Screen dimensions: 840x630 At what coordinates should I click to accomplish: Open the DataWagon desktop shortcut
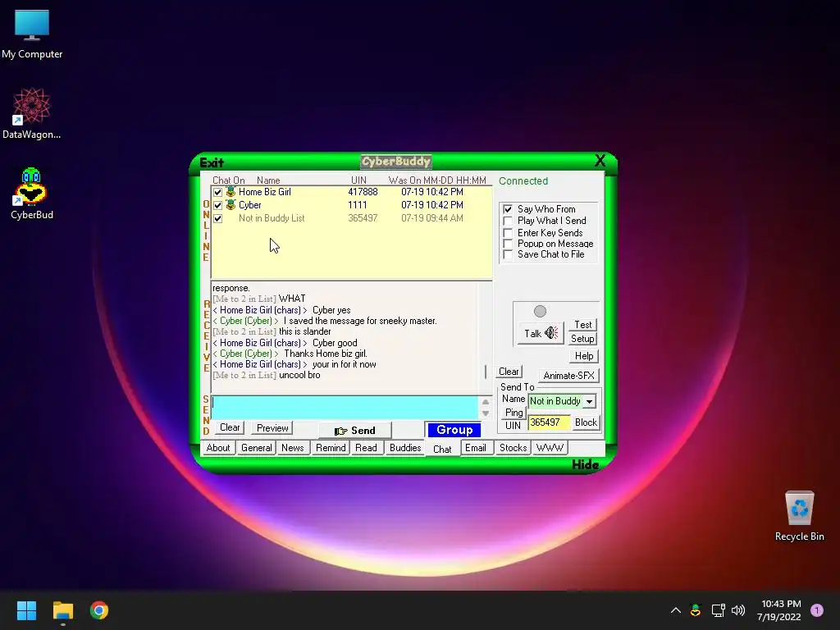click(32, 113)
